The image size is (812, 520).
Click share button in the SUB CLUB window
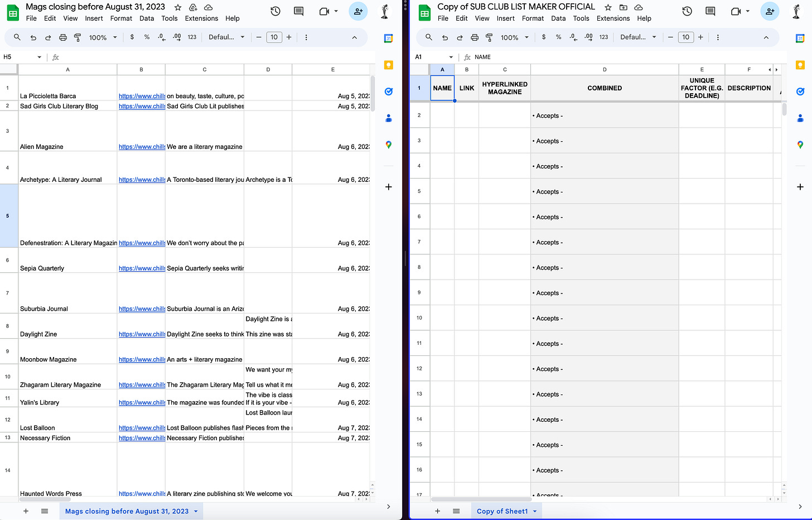pos(770,11)
